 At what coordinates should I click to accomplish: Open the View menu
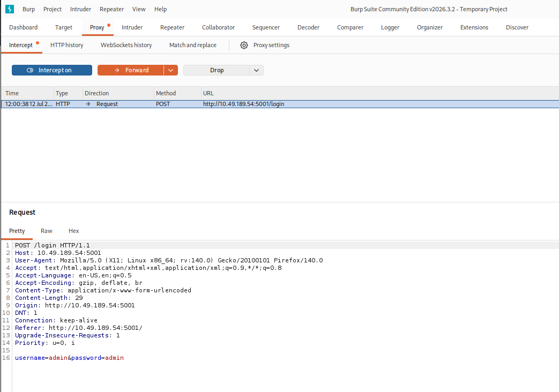click(x=139, y=9)
